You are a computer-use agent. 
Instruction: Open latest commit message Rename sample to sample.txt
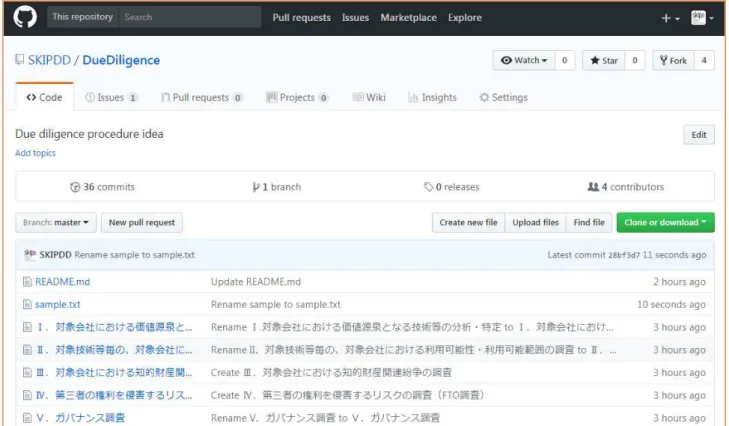pos(134,255)
